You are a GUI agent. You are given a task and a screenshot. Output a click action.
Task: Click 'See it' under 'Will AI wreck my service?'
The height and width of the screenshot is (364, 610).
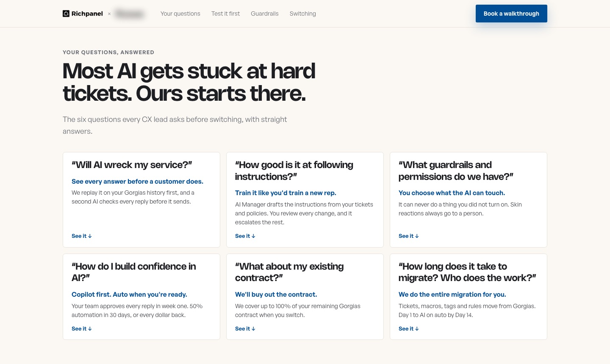coord(82,236)
